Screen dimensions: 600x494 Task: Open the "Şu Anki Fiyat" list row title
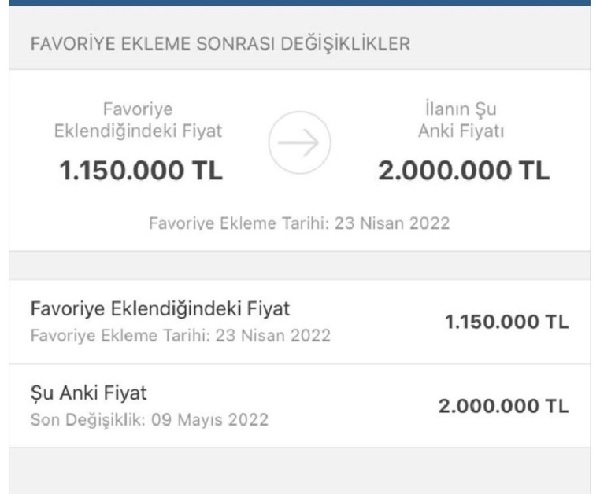click(x=84, y=393)
